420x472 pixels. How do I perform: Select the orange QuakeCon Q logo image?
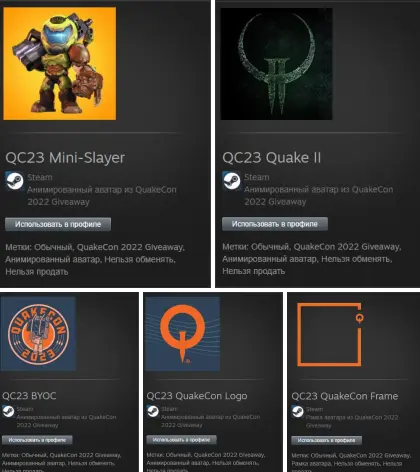[182, 334]
